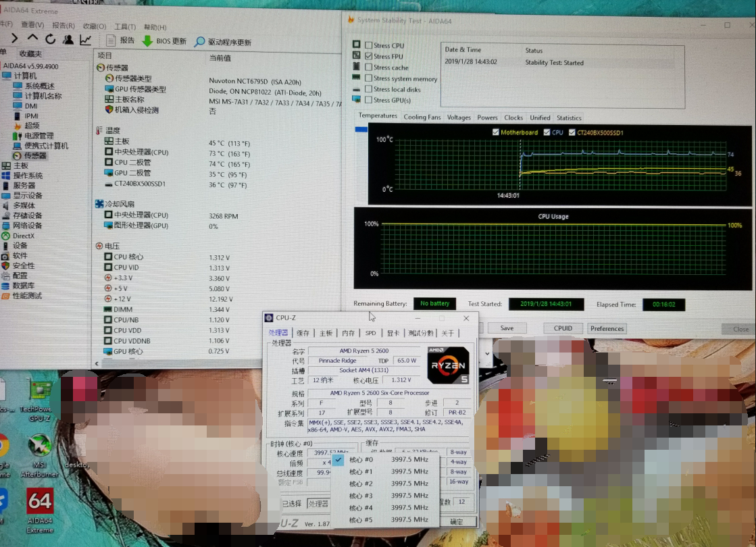Open the CPU-Z 内存 memory tab
This screenshot has height=547, width=756.
[348, 333]
